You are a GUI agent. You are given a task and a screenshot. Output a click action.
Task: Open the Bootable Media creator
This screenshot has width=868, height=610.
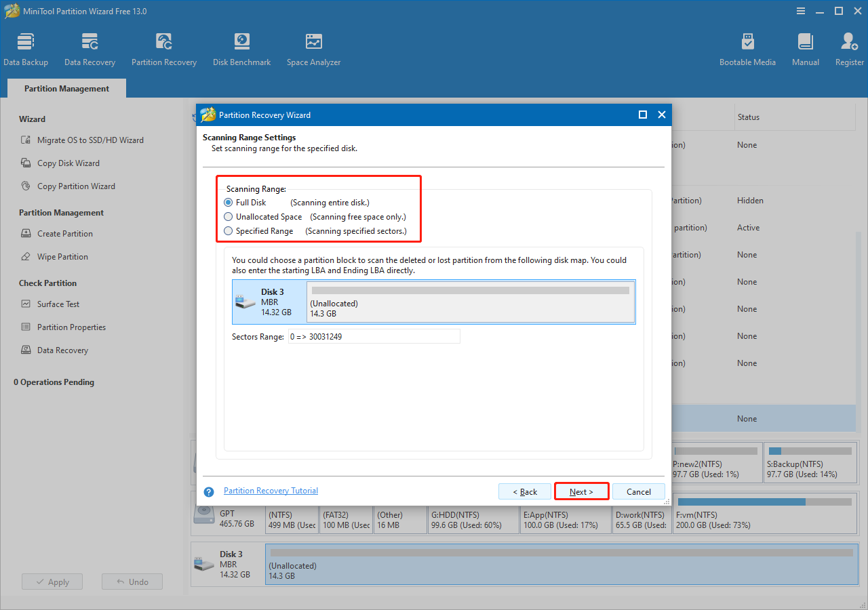click(x=747, y=47)
